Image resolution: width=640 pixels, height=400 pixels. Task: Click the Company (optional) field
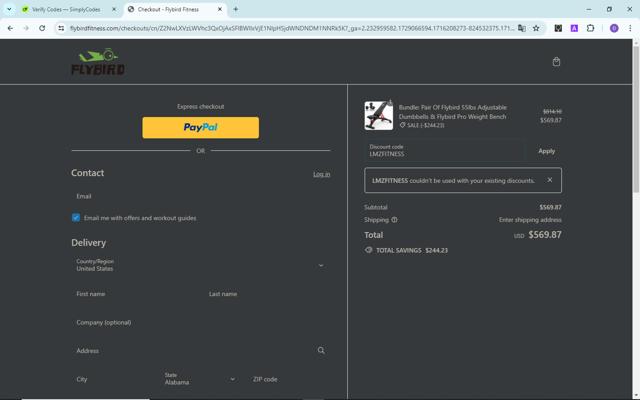tap(200, 322)
